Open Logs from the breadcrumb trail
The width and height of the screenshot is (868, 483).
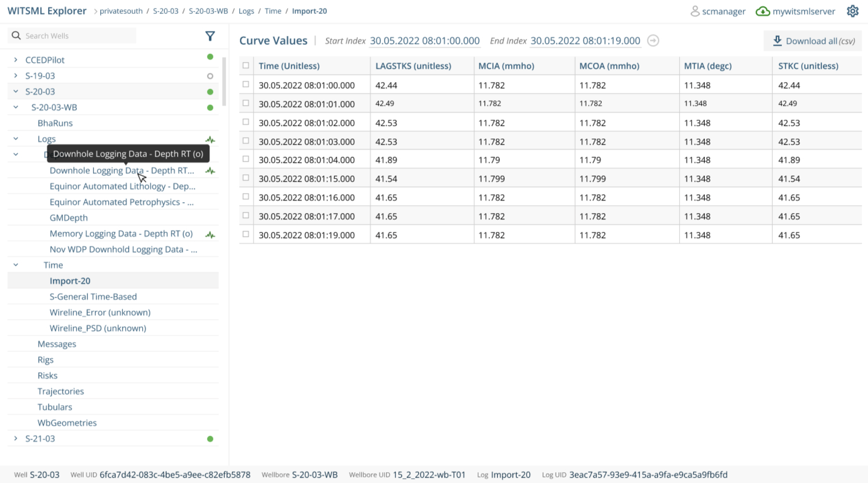click(246, 11)
